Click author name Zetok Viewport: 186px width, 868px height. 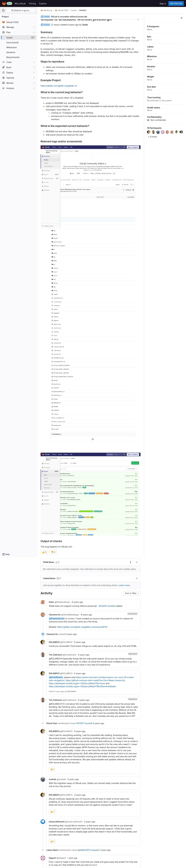coord(85,25)
